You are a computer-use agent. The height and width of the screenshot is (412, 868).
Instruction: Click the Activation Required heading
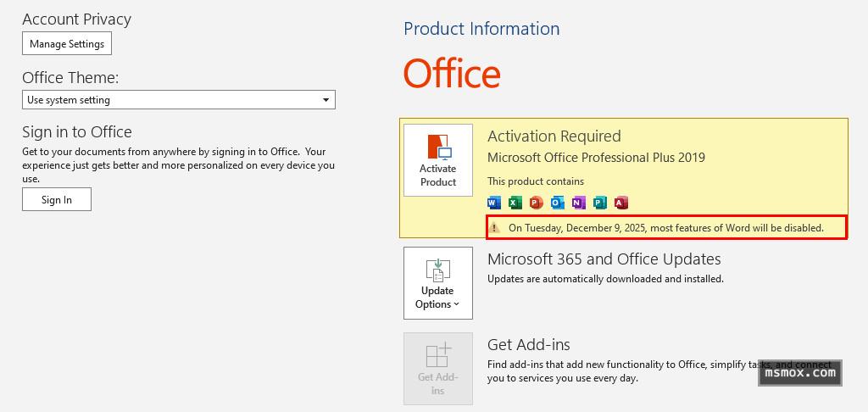554,136
